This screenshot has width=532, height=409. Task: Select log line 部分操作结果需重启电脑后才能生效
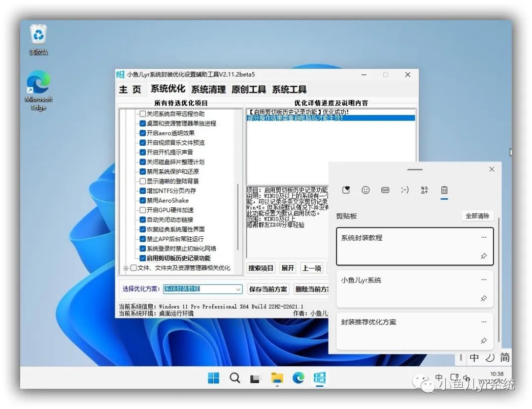click(x=331, y=118)
